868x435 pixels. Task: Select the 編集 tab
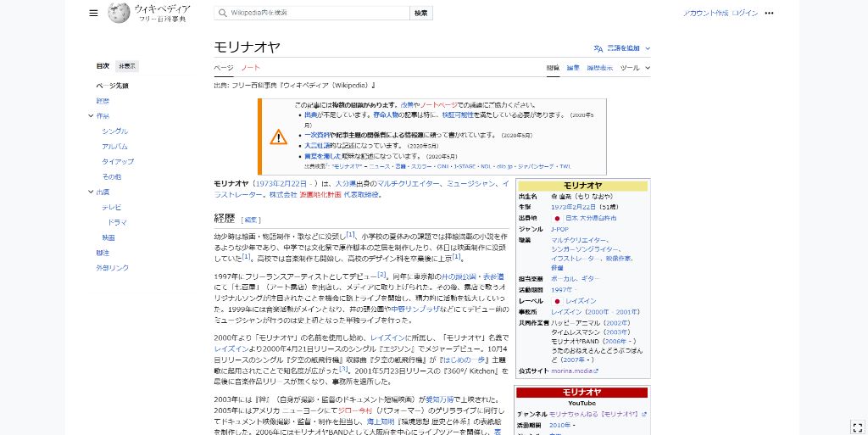point(573,68)
